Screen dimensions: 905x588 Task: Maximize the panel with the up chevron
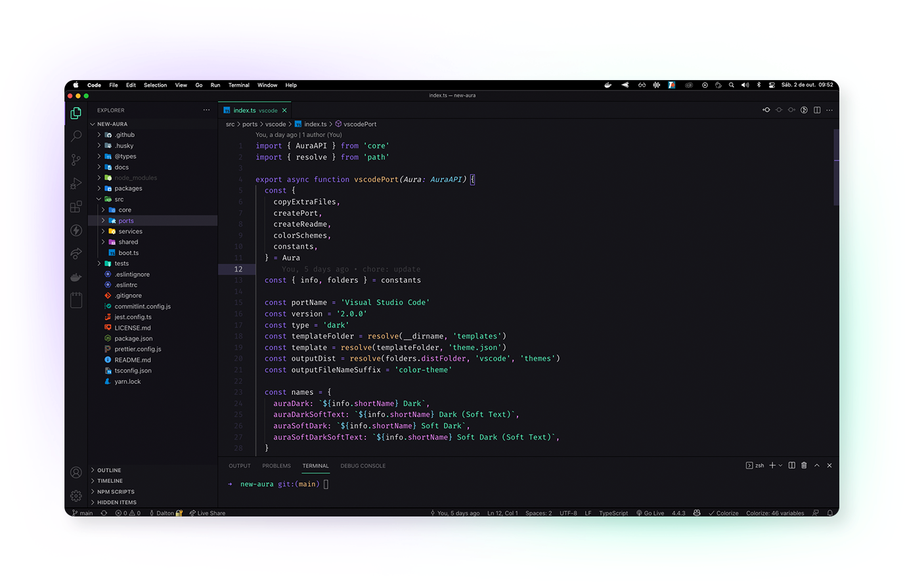point(817,465)
